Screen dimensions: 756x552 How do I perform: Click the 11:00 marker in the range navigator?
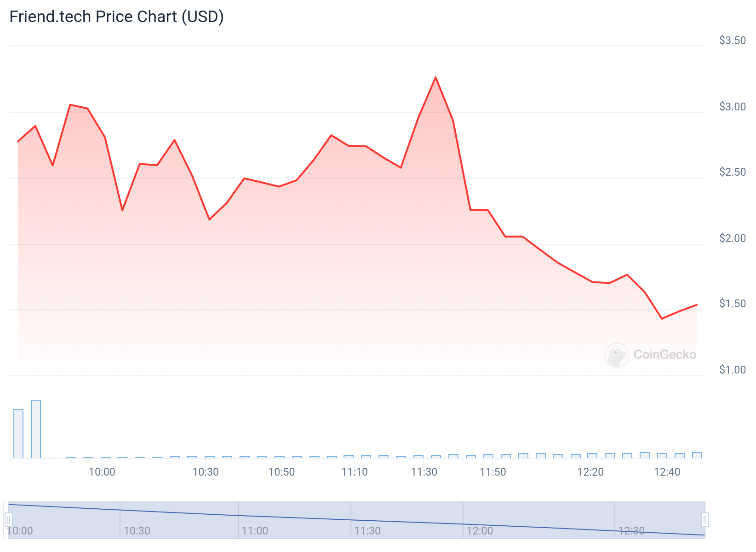point(255,531)
